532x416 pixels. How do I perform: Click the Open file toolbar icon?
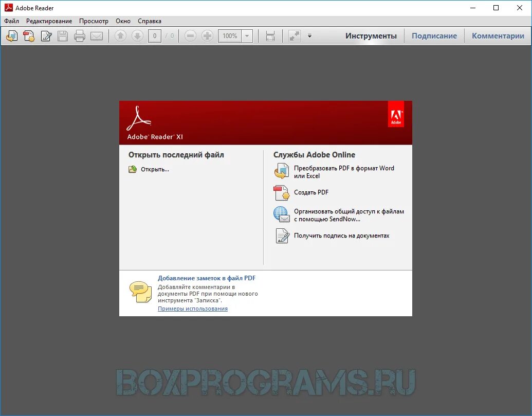(x=12, y=36)
